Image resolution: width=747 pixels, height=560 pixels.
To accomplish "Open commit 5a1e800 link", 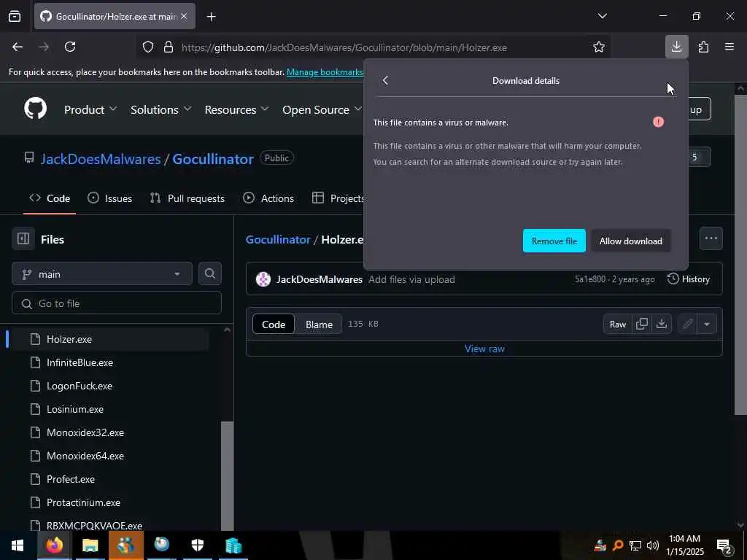I will [x=589, y=279].
